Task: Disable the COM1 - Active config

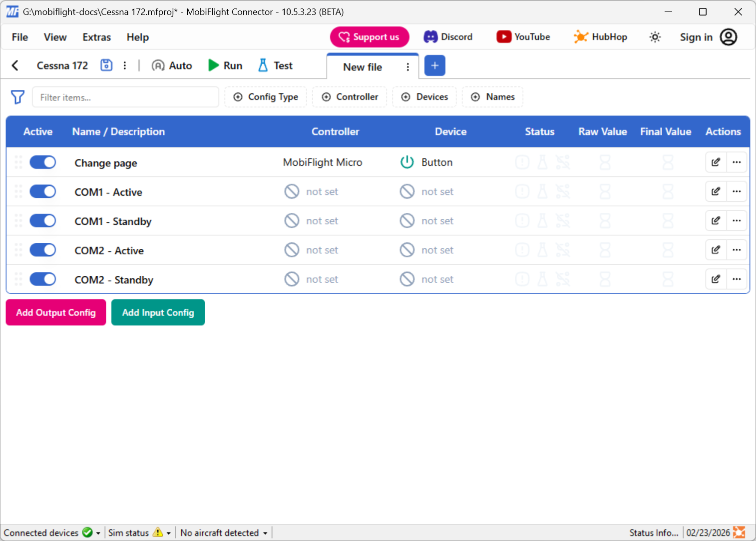Action: coord(42,191)
